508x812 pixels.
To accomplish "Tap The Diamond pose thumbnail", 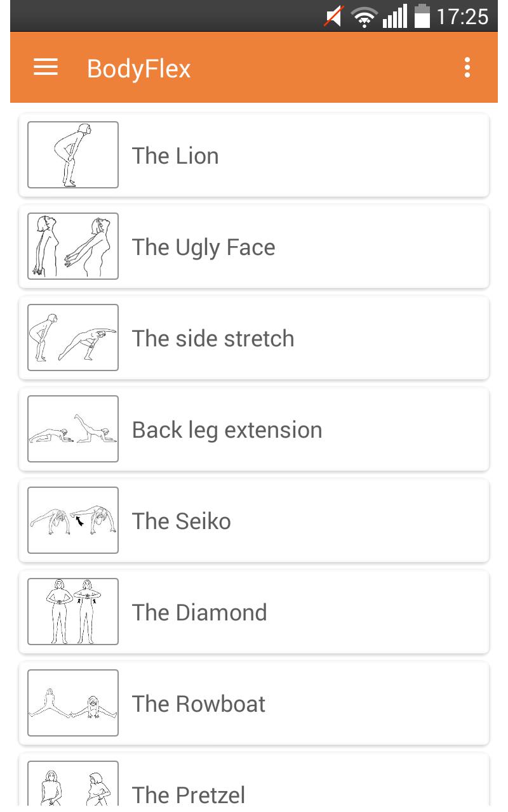I will point(73,612).
